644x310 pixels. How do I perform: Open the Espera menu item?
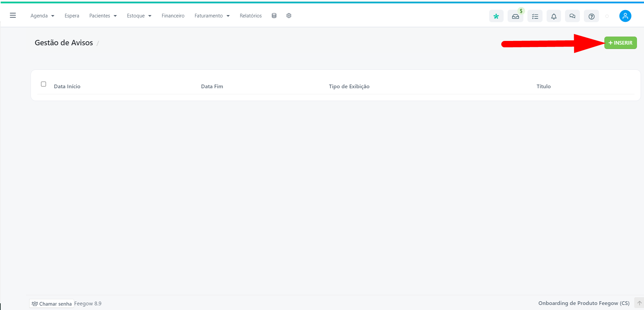(72, 16)
